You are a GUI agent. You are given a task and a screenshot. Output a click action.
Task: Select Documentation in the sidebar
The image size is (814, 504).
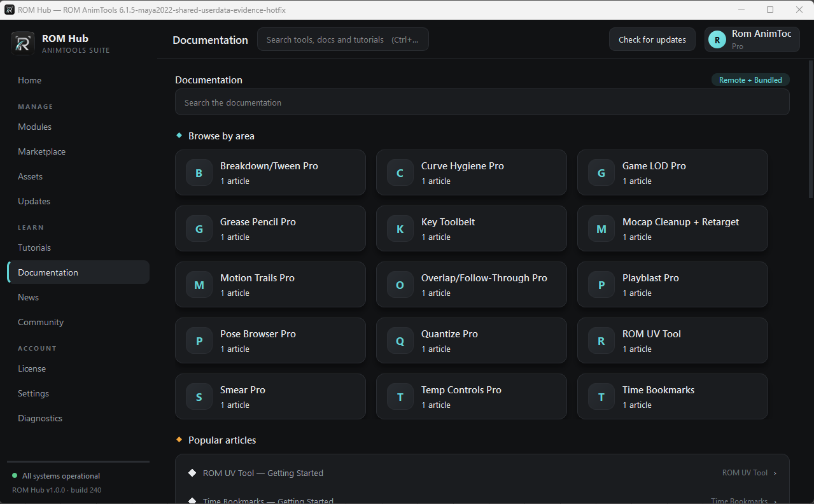(78, 272)
